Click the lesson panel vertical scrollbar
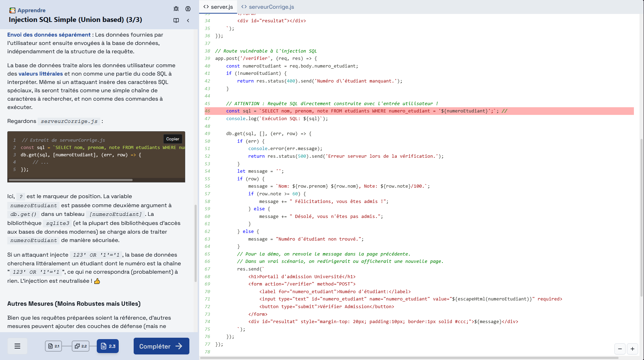Viewport: 644px width, 360px height. point(196,244)
